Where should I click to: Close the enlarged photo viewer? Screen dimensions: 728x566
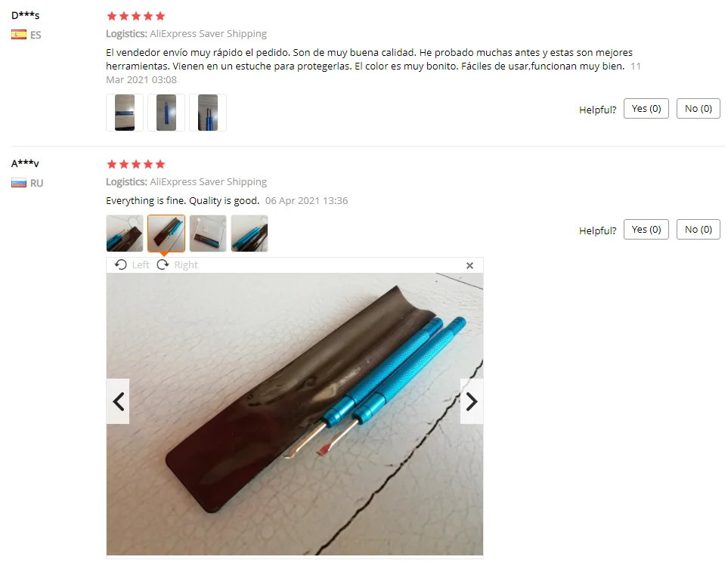470,265
